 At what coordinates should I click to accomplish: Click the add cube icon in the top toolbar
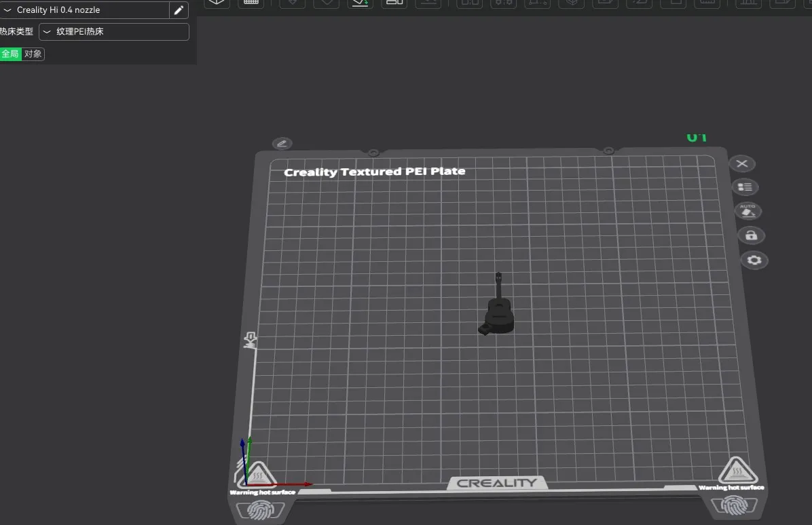pyautogui.click(x=217, y=3)
